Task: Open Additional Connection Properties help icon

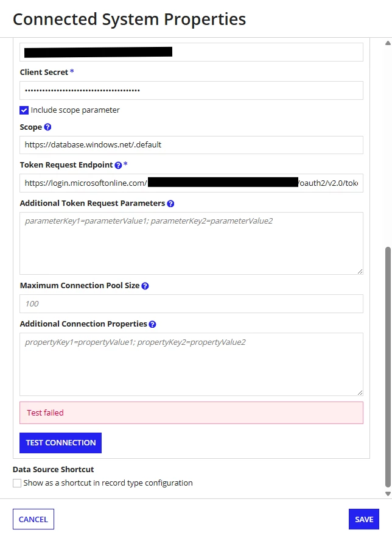Action: 153,324
